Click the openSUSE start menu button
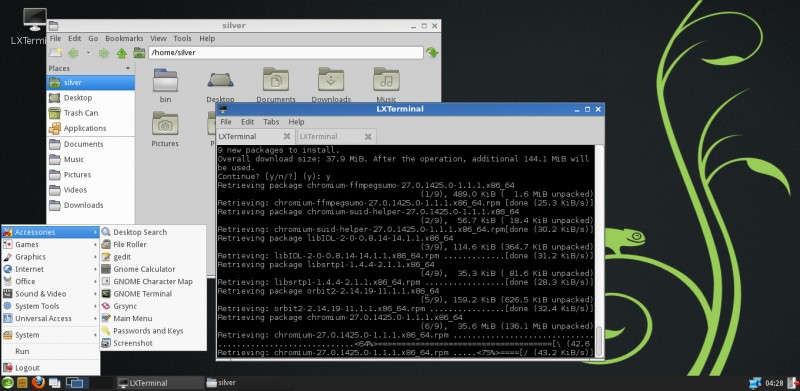The image size is (800, 391). tap(8, 383)
